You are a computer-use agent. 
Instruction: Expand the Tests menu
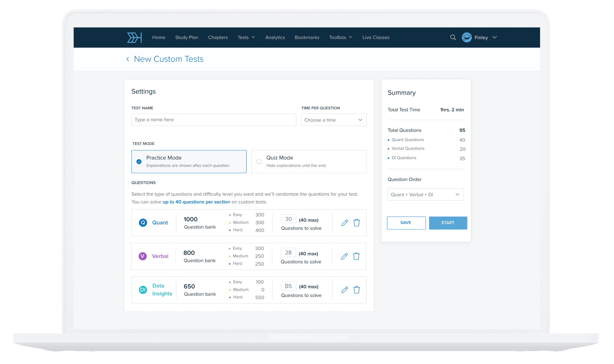pyautogui.click(x=246, y=37)
